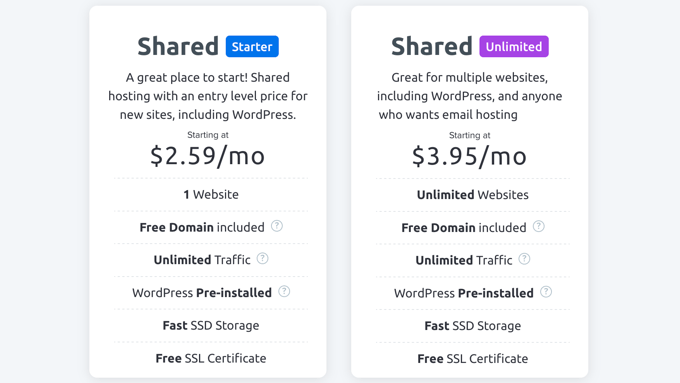Select the $2.59/mo price text
The image size is (680, 383).
click(207, 156)
